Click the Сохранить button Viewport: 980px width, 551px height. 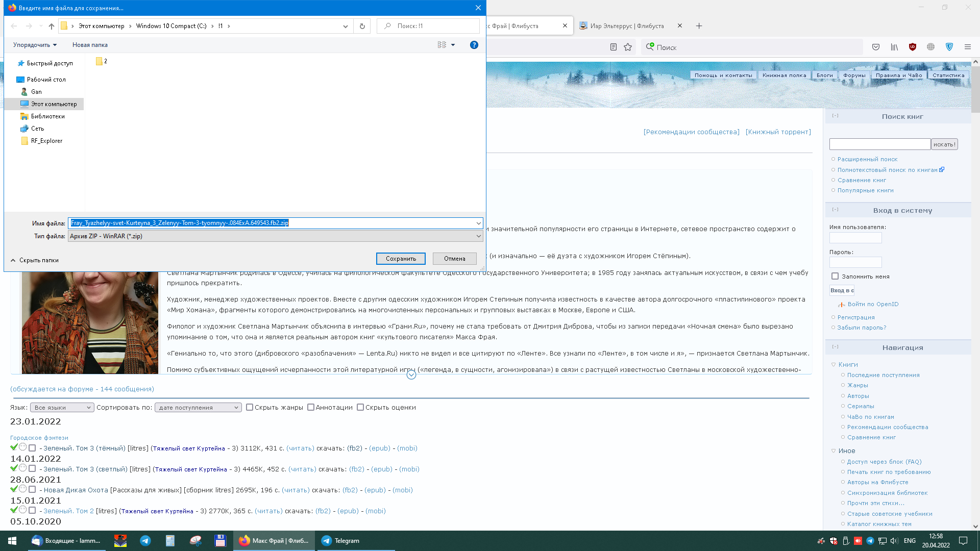click(401, 259)
